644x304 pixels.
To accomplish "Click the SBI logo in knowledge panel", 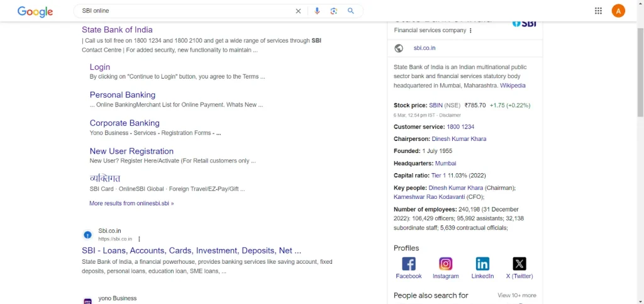I will coord(525,23).
